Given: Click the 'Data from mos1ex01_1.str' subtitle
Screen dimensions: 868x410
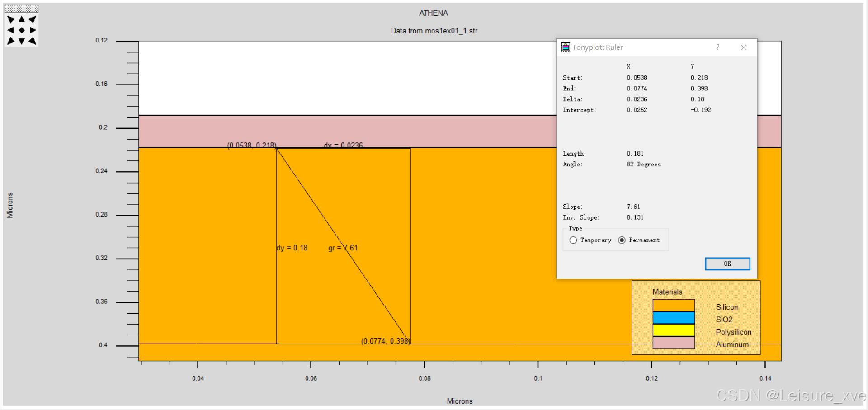Looking at the screenshot, I should [x=434, y=31].
